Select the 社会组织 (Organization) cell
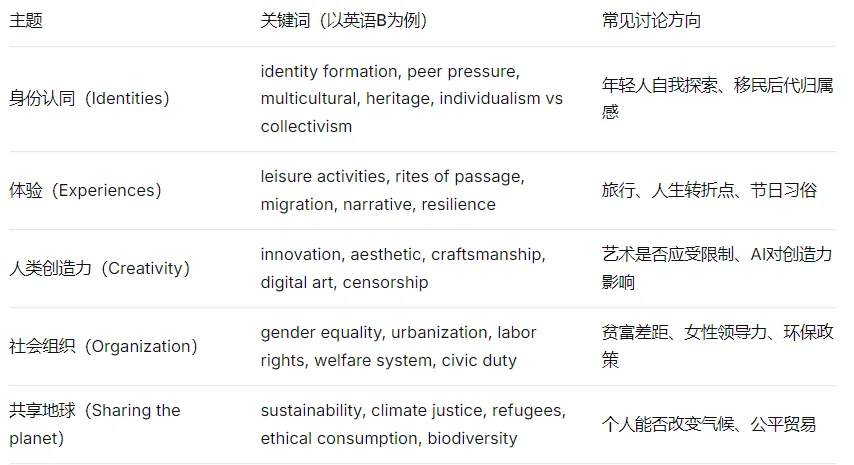Screen dimensions: 854x465 (103, 346)
